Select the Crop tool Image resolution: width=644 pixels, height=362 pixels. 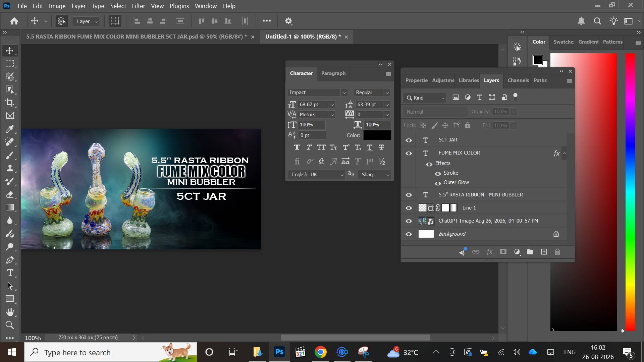[10, 103]
